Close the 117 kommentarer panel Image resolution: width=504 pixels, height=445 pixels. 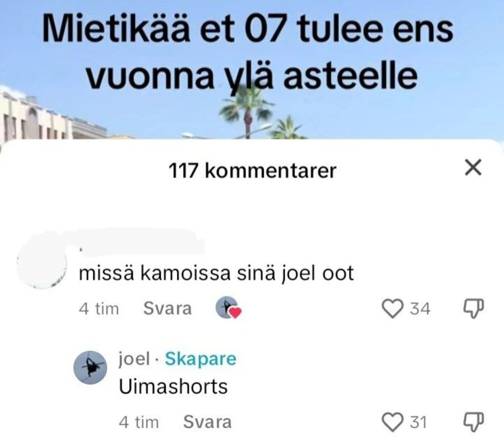[x=473, y=168]
